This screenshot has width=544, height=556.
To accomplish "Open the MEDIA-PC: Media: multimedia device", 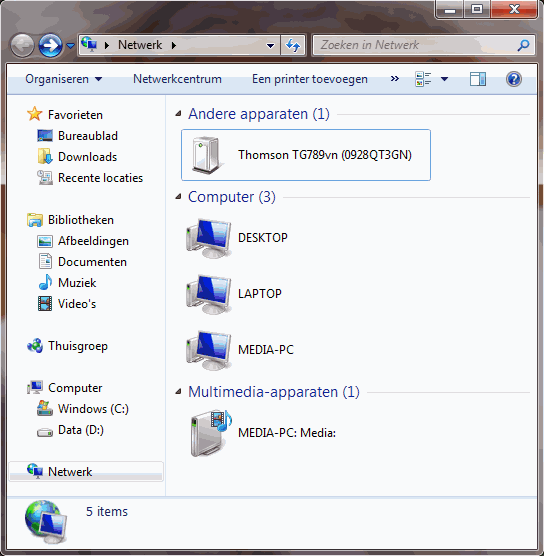I will 261,433.
